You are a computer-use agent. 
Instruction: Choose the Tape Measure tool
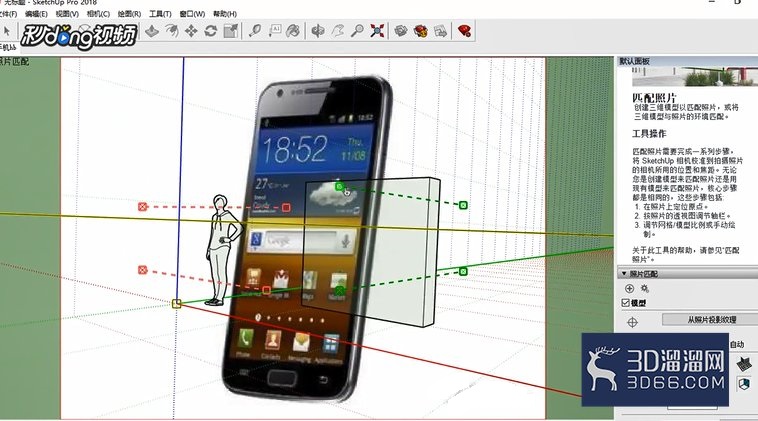tap(255, 31)
